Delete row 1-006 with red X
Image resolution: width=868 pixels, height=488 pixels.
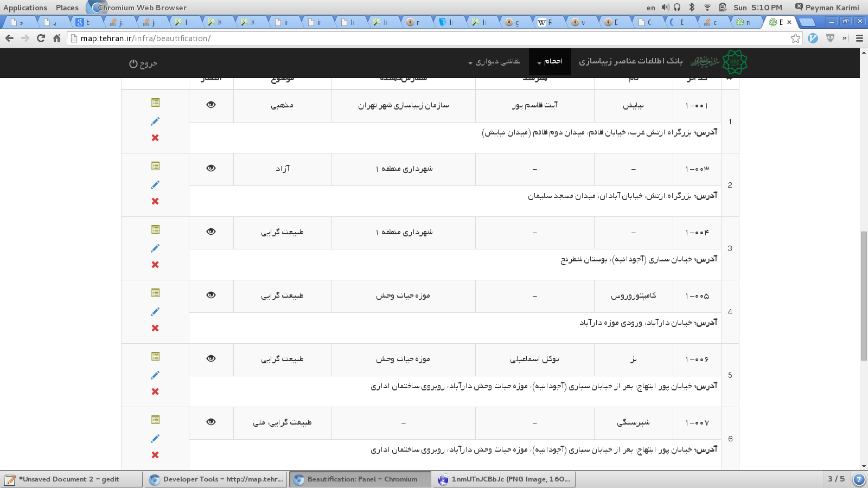click(155, 391)
